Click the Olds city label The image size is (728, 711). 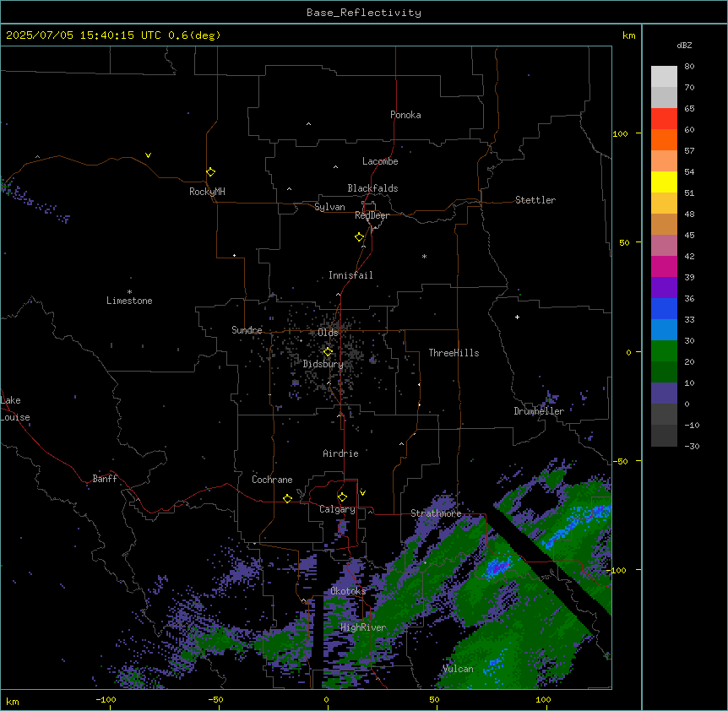[328, 333]
